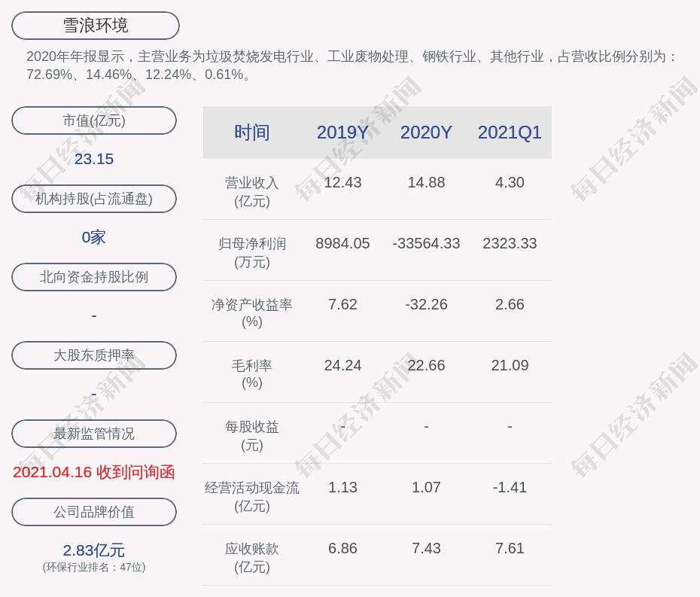Click the net profit value 8984.05

coord(343,244)
